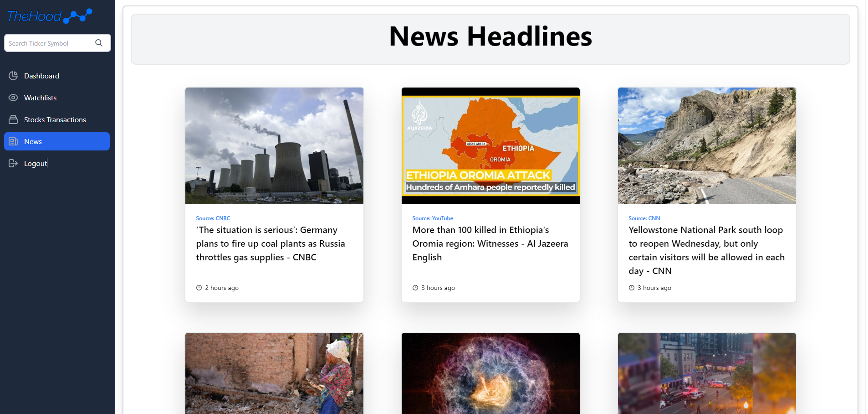Click the clock icon on the Yellowstone card

(632, 288)
